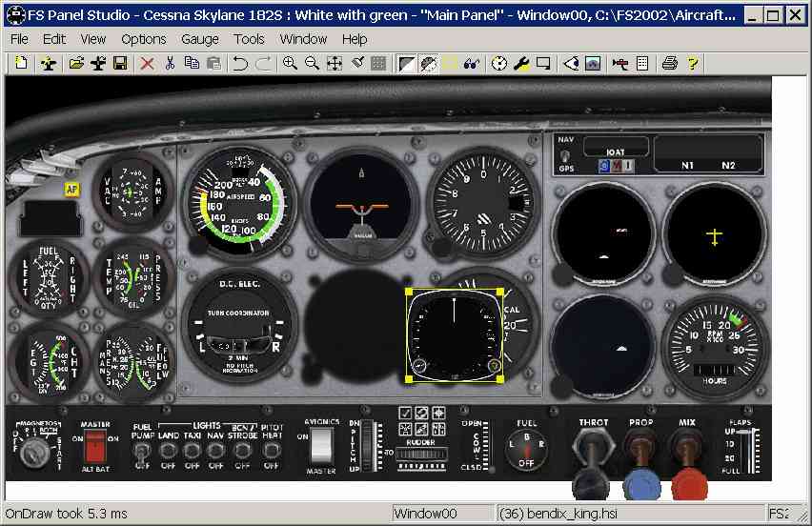
Task: Click the eye preview icon
Action: 571,63
